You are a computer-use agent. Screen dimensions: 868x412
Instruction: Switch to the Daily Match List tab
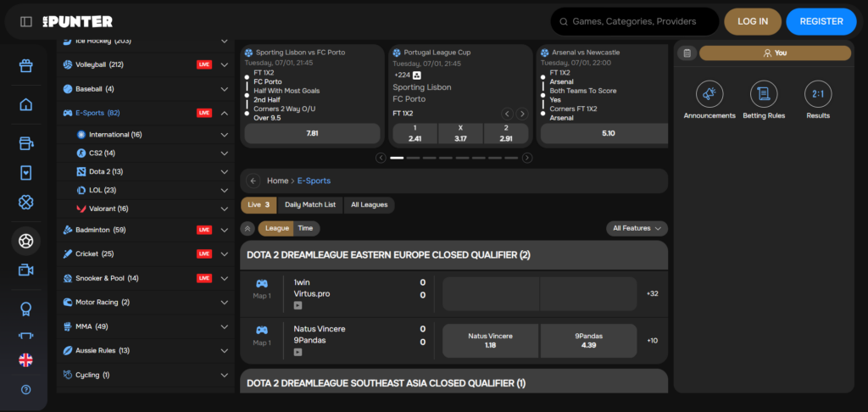[310, 204]
